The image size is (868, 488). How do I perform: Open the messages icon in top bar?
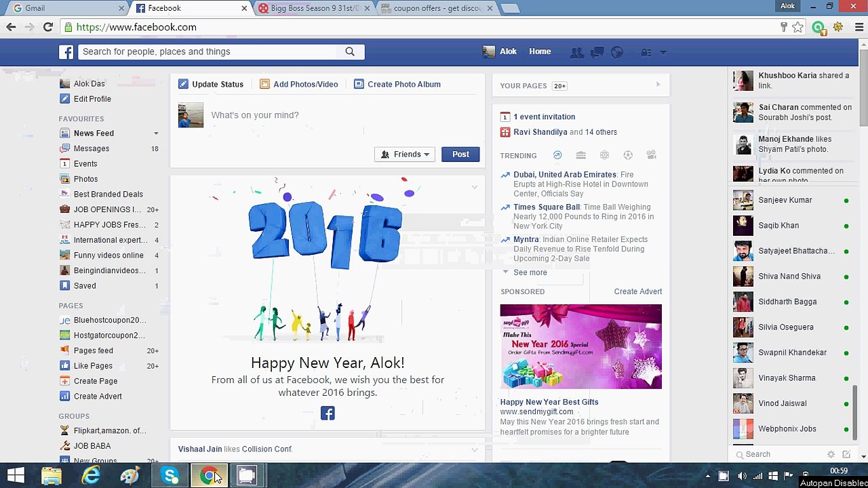click(597, 52)
